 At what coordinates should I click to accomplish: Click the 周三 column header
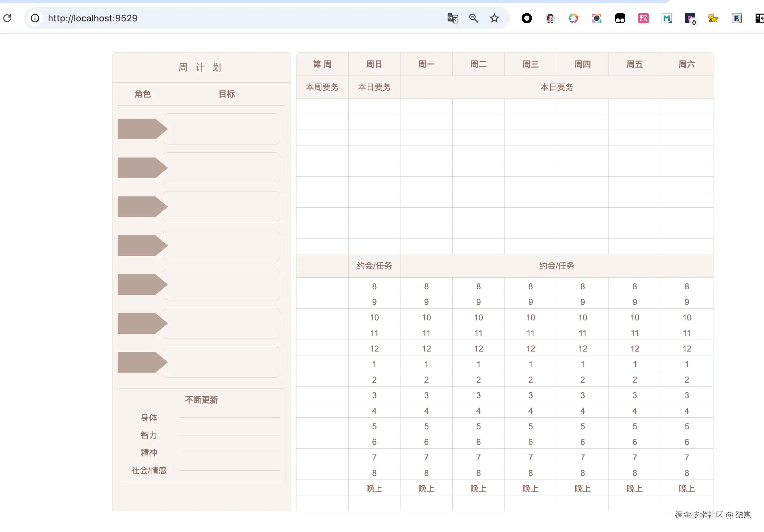pyautogui.click(x=530, y=64)
